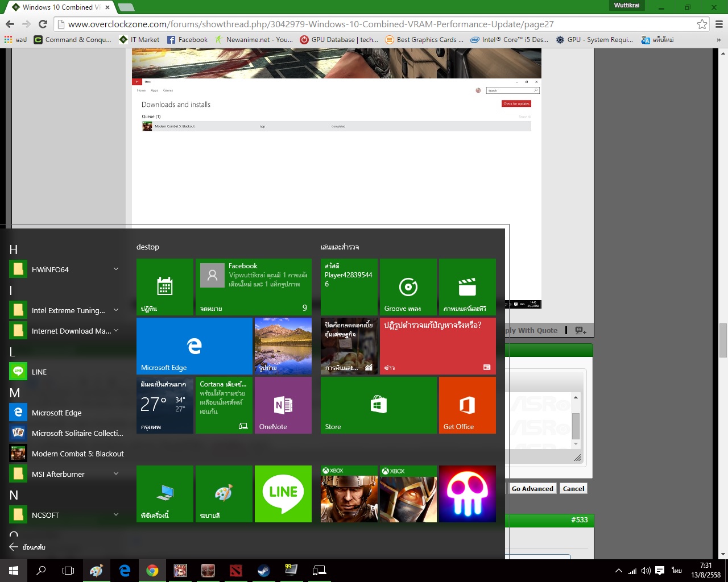The height and width of the screenshot is (582, 728).
Task: Open the Mail (จดหมาย) live tile
Action: click(x=254, y=287)
